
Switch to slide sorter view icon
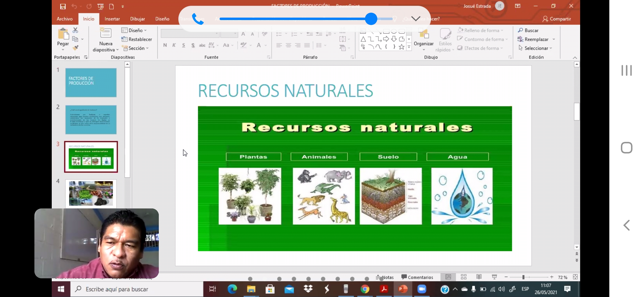(x=464, y=277)
